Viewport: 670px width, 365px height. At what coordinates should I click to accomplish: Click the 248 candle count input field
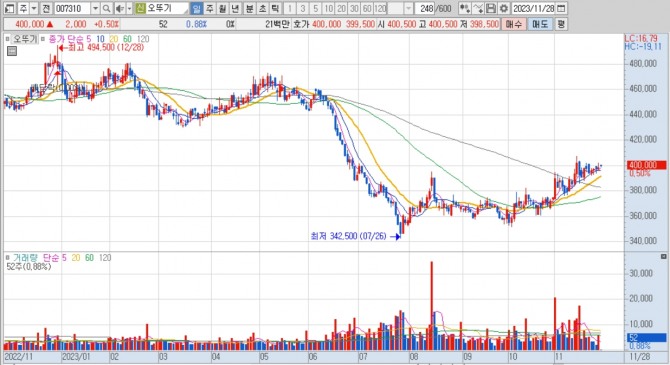(x=426, y=8)
